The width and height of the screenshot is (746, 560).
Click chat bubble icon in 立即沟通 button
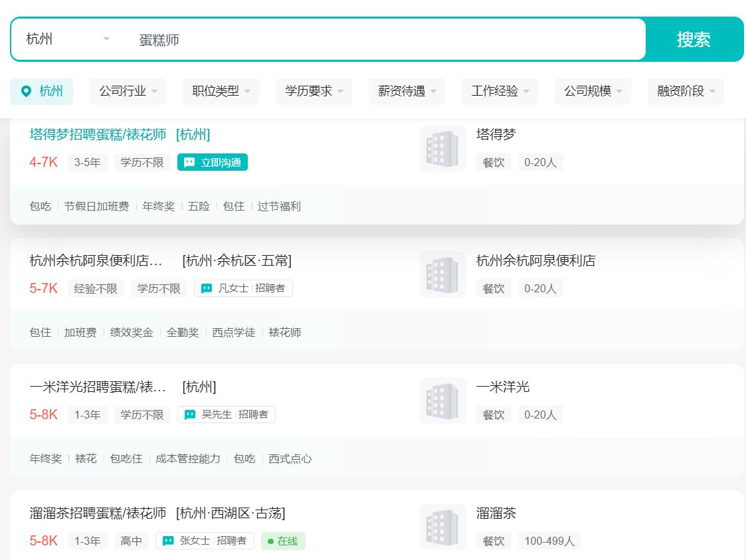coord(189,162)
